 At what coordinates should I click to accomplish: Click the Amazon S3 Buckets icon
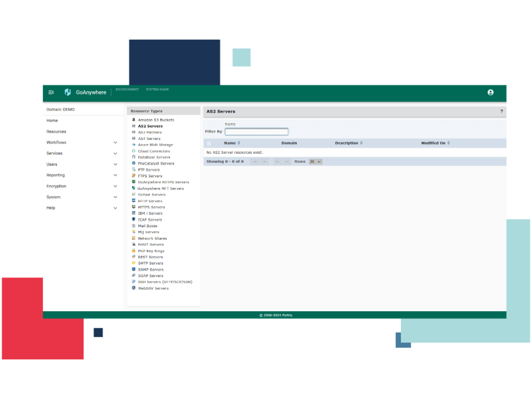pos(134,120)
